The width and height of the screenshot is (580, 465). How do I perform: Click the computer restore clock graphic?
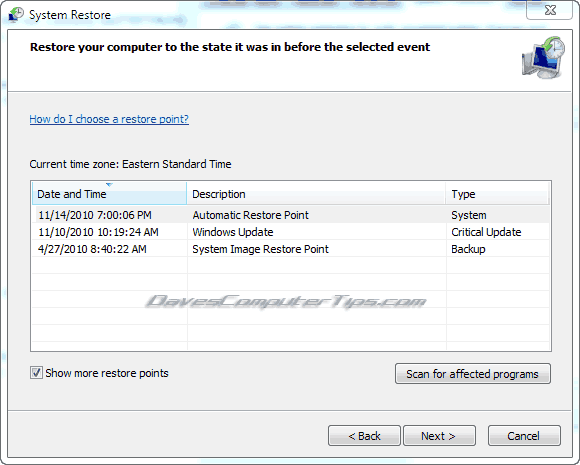(543, 57)
